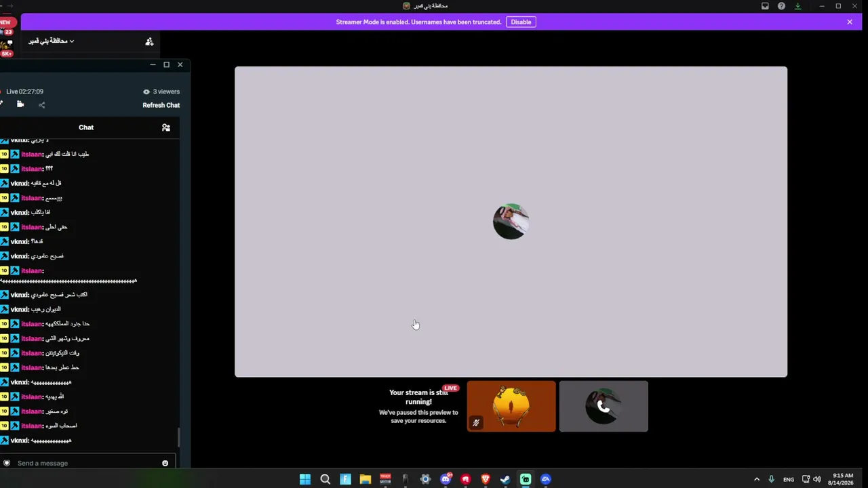Image resolution: width=868 pixels, height=488 pixels.
Task: Click the camera recording icon in chat window
Action: (20, 104)
